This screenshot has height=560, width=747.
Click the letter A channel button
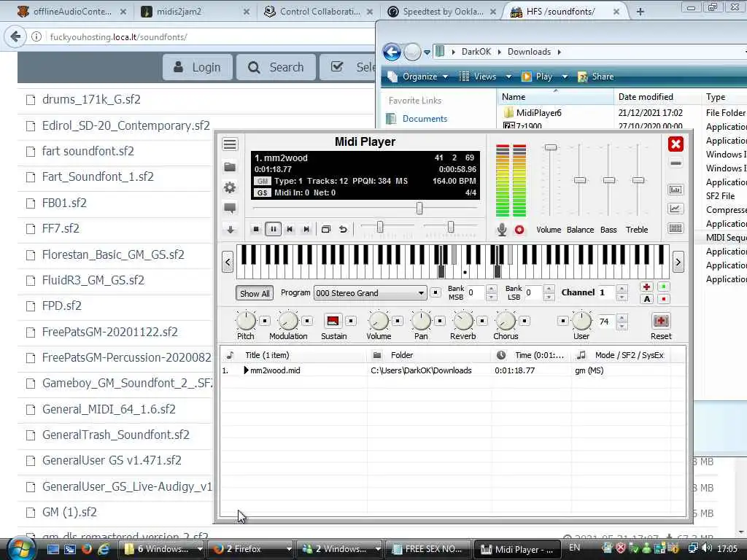646,299
